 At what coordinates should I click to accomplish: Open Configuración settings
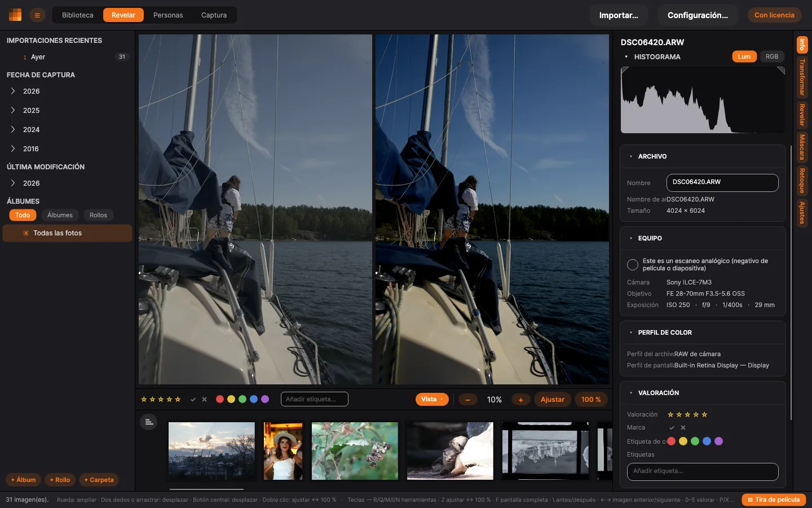[x=698, y=15]
